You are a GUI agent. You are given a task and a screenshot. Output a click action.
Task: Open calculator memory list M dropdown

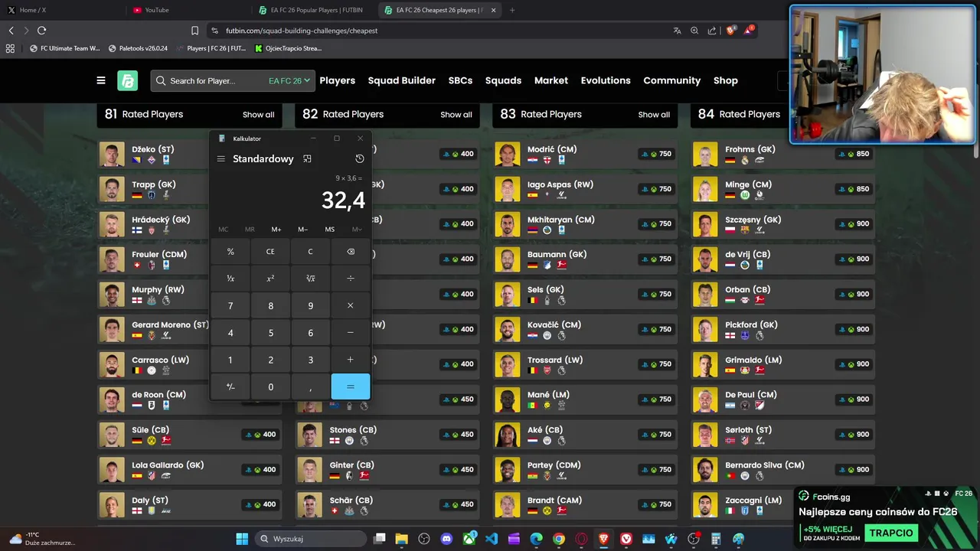(357, 230)
